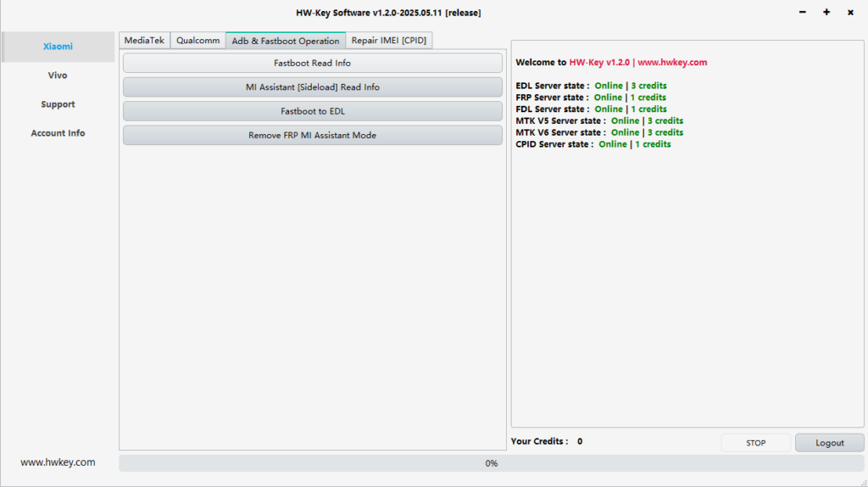868x487 pixels.
Task: Click FDL Server state line
Action: click(591, 109)
